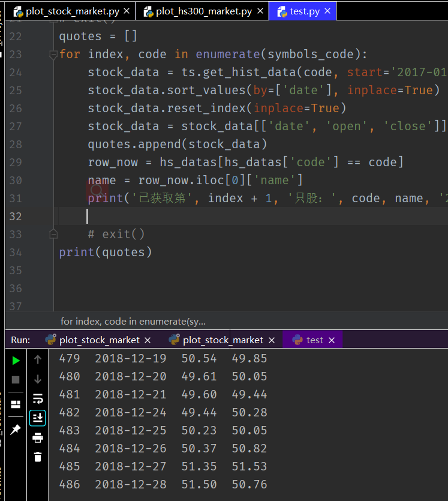448x501 pixels.
Task: Click output date 2018-12-19
Action: [131, 358]
